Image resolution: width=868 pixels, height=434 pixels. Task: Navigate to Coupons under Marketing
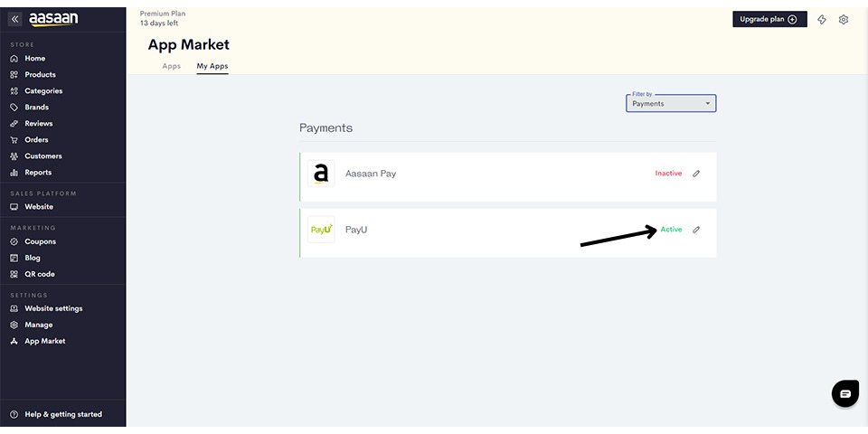click(40, 241)
